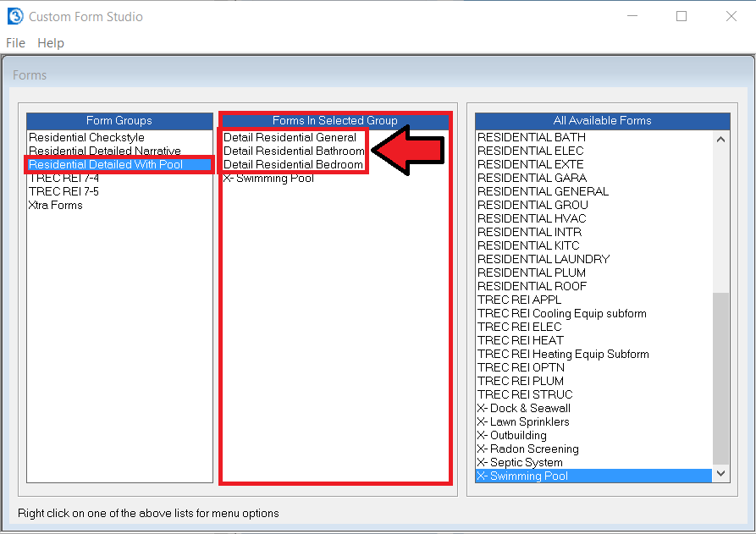The image size is (756, 534).
Task: Select TREC REI ELEC available form
Action: pyautogui.click(x=593, y=327)
